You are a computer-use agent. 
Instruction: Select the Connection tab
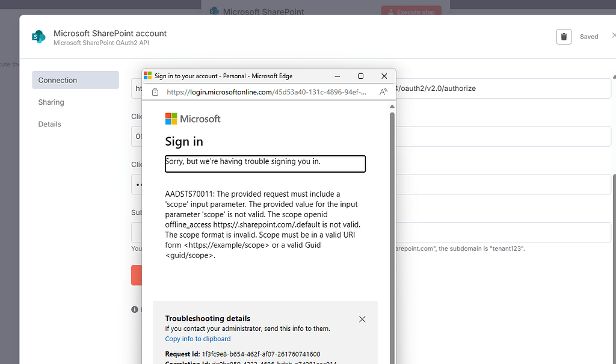pyautogui.click(x=57, y=79)
